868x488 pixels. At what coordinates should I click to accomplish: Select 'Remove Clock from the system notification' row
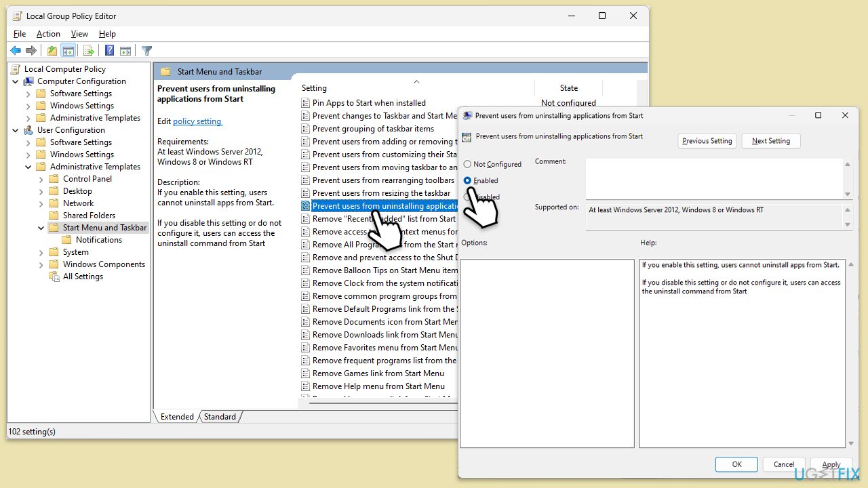click(379, 283)
